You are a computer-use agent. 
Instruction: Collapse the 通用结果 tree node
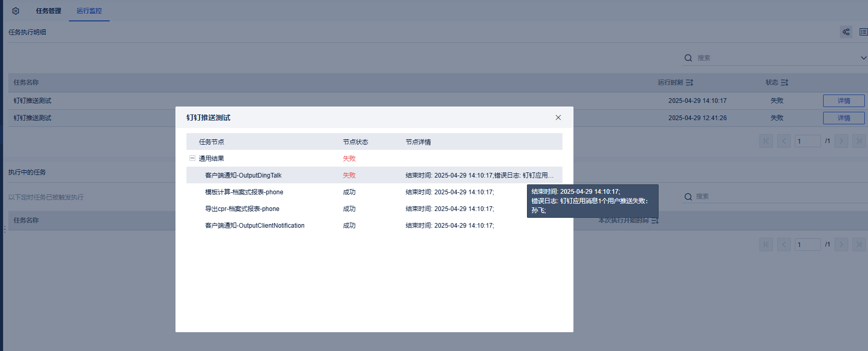[192, 158]
